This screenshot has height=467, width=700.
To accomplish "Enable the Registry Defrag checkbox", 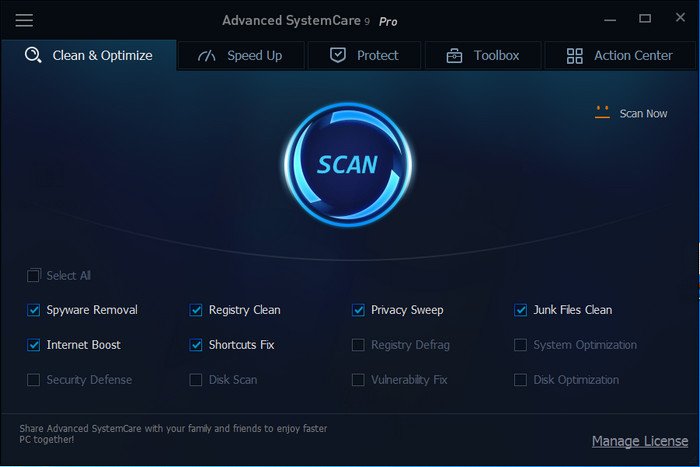I will click(x=358, y=345).
